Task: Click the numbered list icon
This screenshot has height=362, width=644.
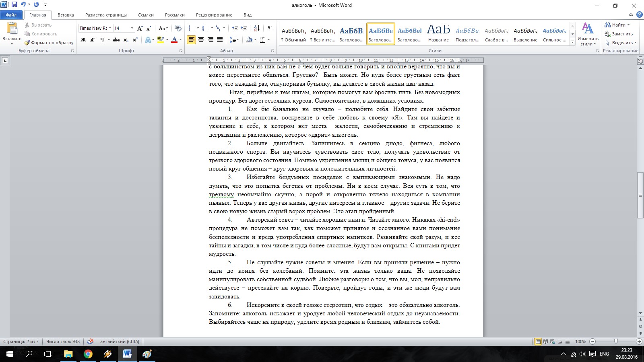Action: click(x=205, y=28)
